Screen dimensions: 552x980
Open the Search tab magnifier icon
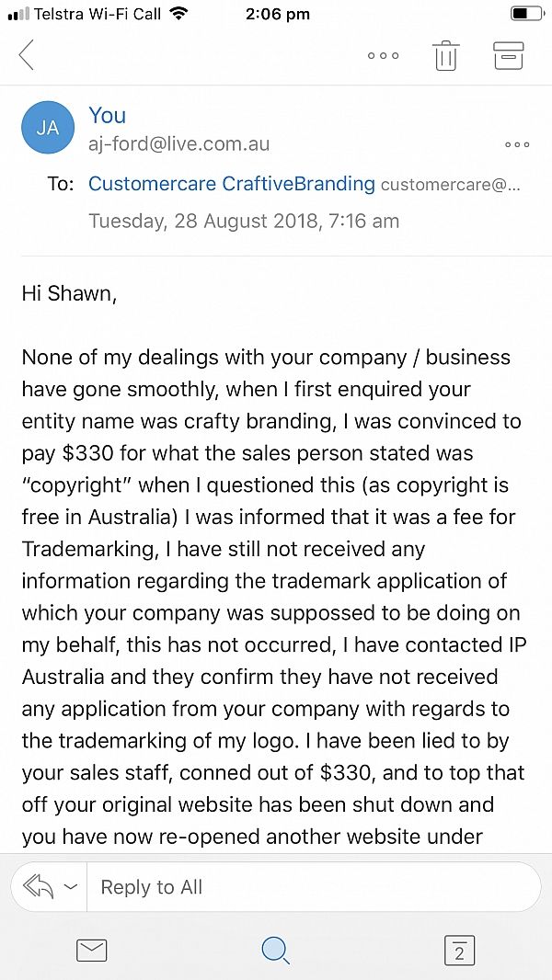(x=276, y=951)
